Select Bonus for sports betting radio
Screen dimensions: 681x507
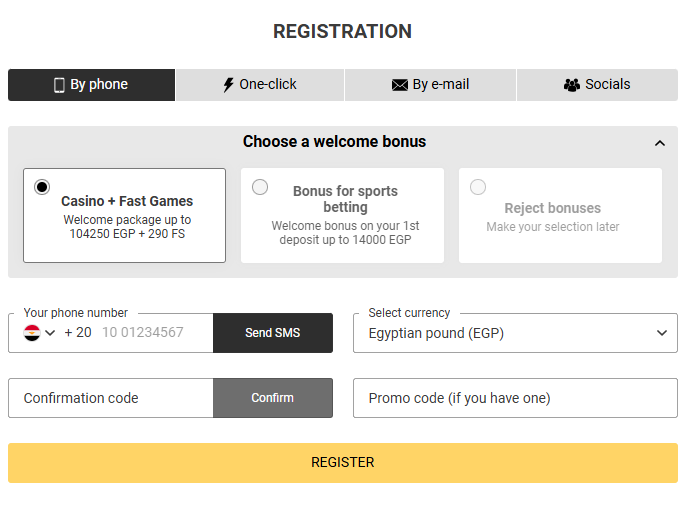[260, 187]
